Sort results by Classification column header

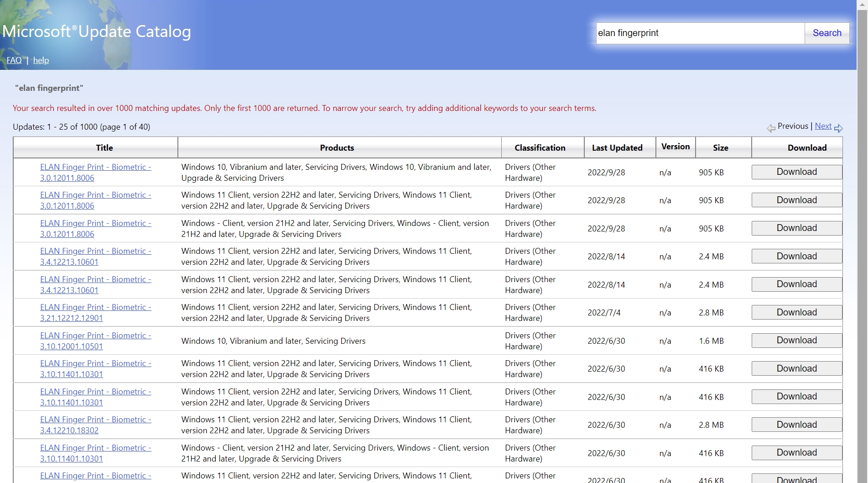pos(540,147)
